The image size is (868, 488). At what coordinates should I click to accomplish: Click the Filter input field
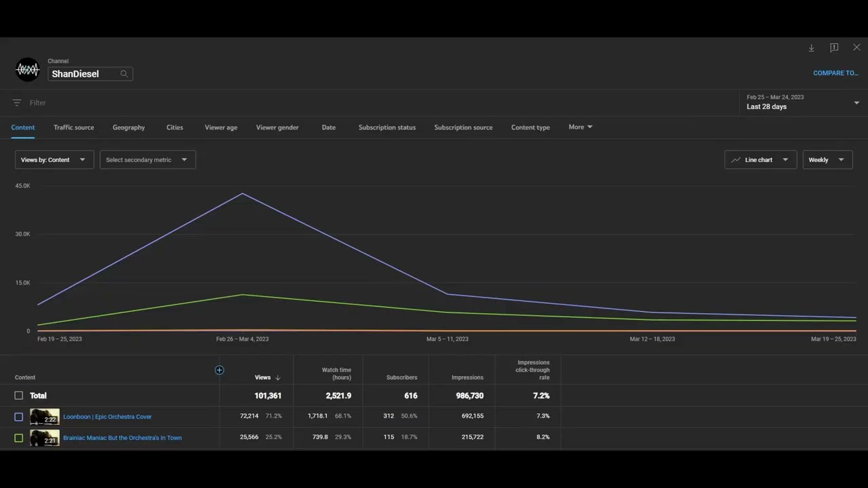pyautogui.click(x=38, y=103)
